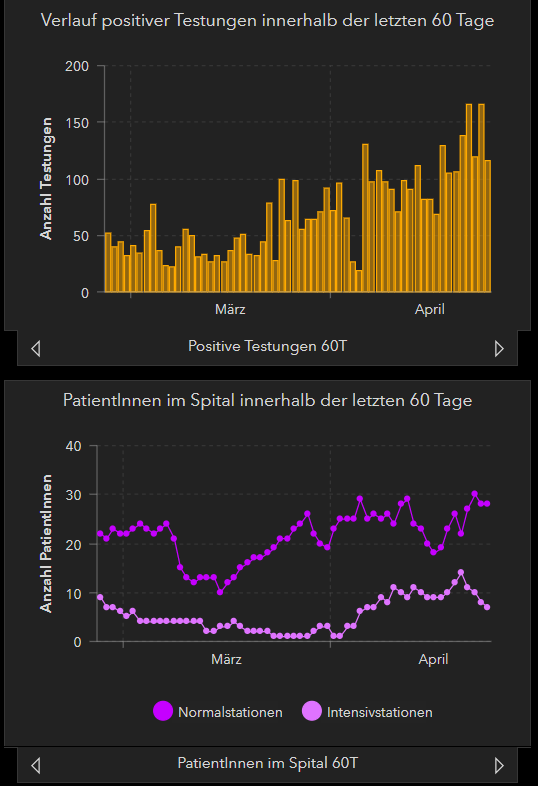
Task: Click the Normalstationen legend label
Action: (230, 712)
